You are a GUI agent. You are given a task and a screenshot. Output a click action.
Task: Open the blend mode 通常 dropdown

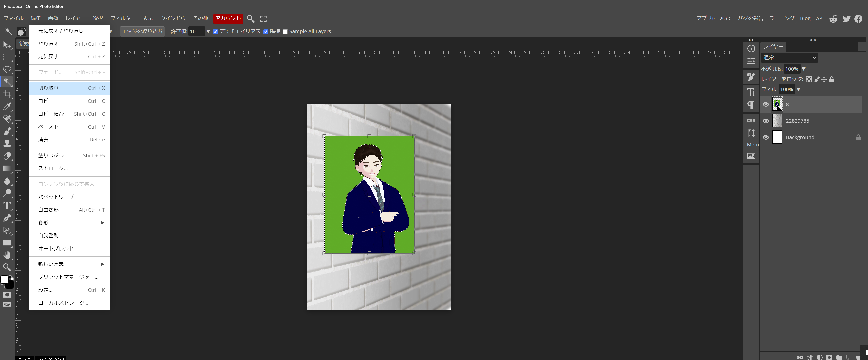(789, 57)
